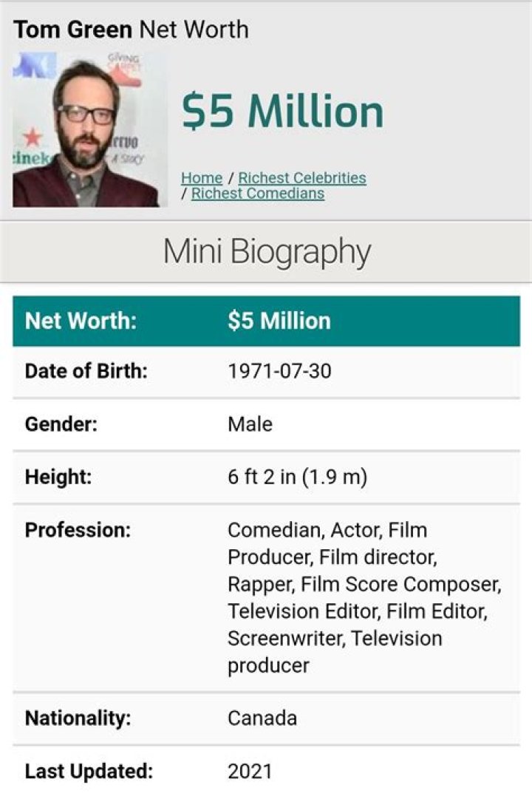Open the Richest Comedians link
Viewport: 532px width, 802px height.
(x=256, y=193)
